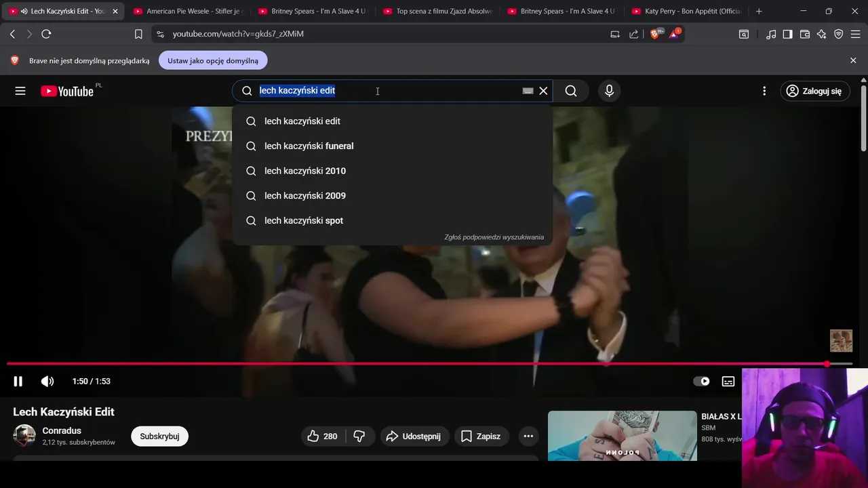The image size is (868, 488).
Task: Clear the YouTube search text
Action: (543, 91)
